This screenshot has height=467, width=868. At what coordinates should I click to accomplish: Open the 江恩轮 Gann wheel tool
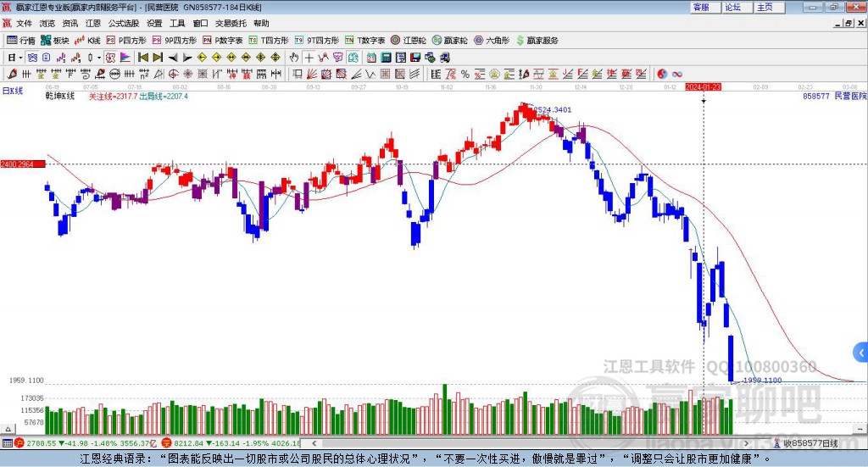[409, 41]
